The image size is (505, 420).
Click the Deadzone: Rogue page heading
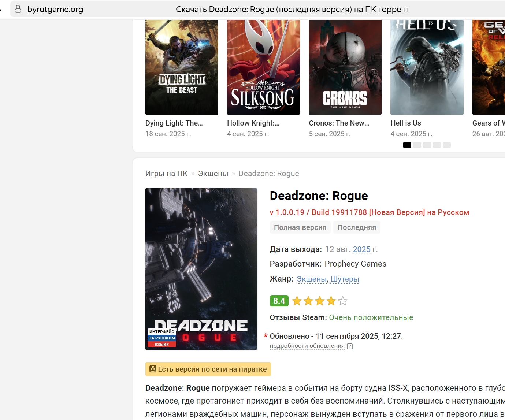pyautogui.click(x=319, y=196)
